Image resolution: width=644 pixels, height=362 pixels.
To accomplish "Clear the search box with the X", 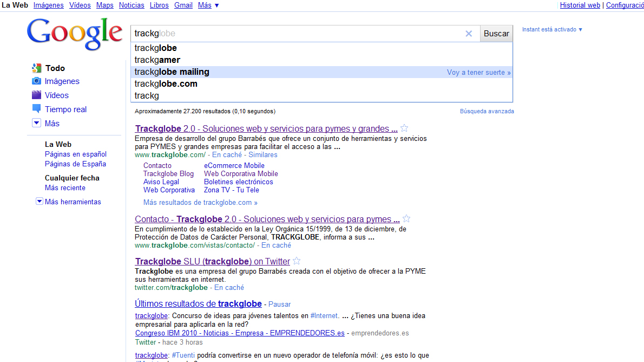I will 469,34.
